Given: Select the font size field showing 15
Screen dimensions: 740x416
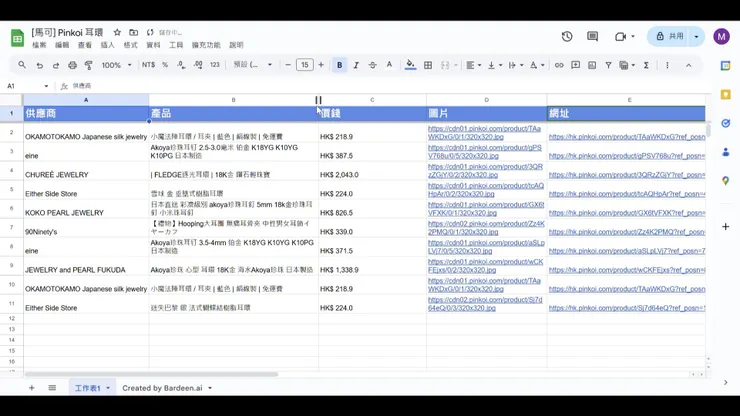Looking at the screenshot, I should [x=304, y=65].
